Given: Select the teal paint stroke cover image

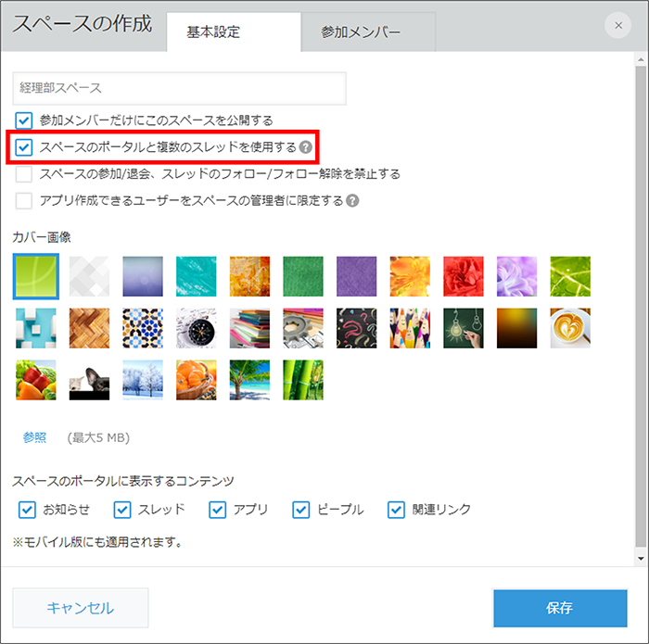Looking at the screenshot, I should pyautogui.click(x=197, y=276).
